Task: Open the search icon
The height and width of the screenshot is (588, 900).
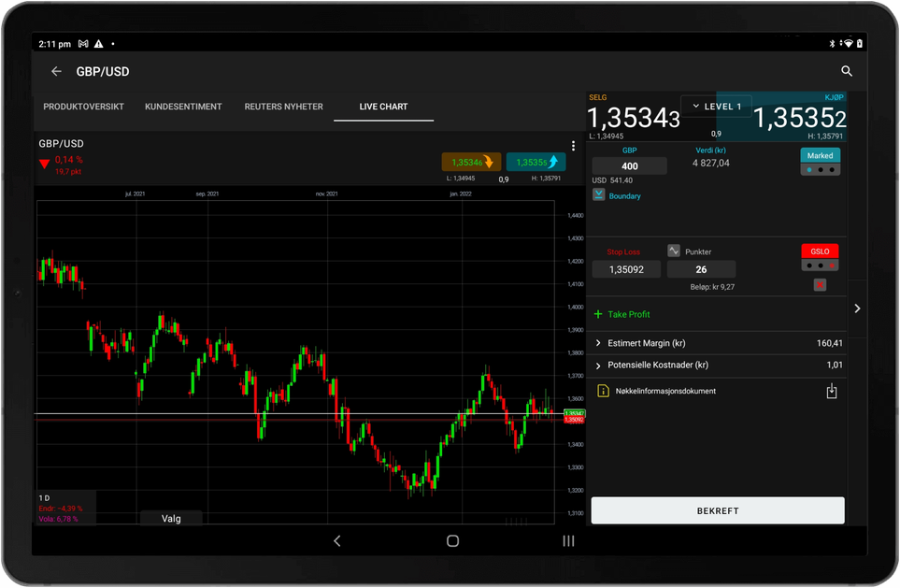Action: [x=846, y=71]
